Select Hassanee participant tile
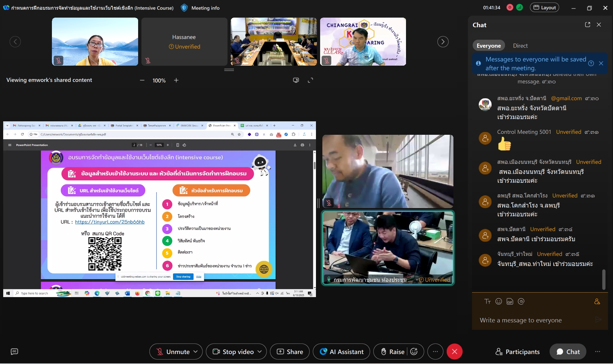The width and height of the screenshot is (613, 364). 184,42
